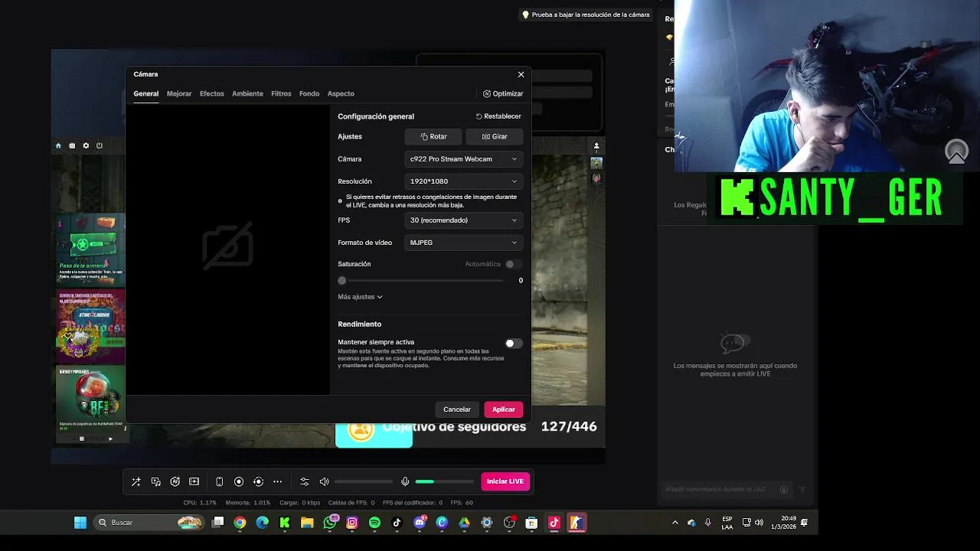Screen dimensions: 980x551
Task: Click the lightbulb tip icon at top
Action: click(525, 15)
